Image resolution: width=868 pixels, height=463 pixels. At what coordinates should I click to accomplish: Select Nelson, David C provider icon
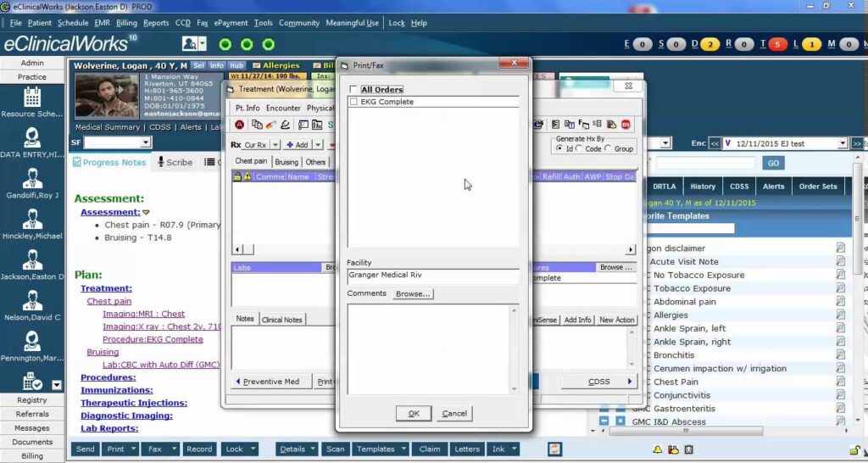[x=32, y=301]
